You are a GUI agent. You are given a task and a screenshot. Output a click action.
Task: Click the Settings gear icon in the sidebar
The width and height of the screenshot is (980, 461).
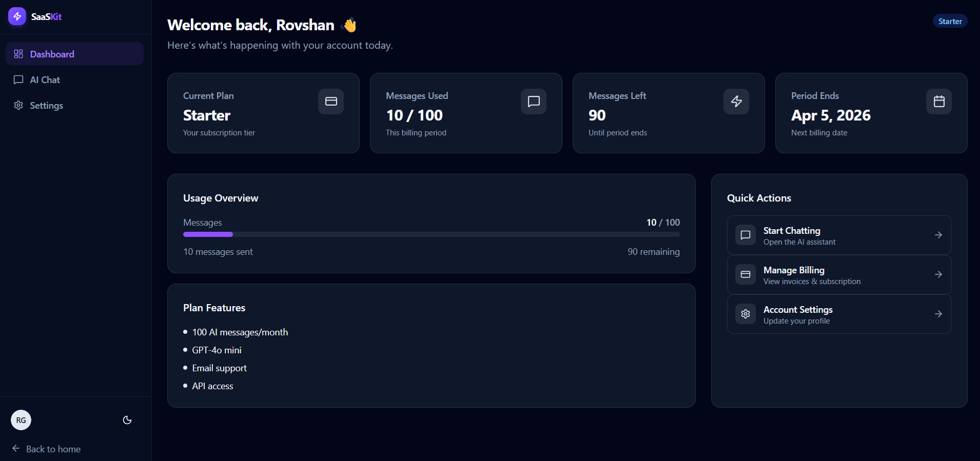[x=18, y=105]
